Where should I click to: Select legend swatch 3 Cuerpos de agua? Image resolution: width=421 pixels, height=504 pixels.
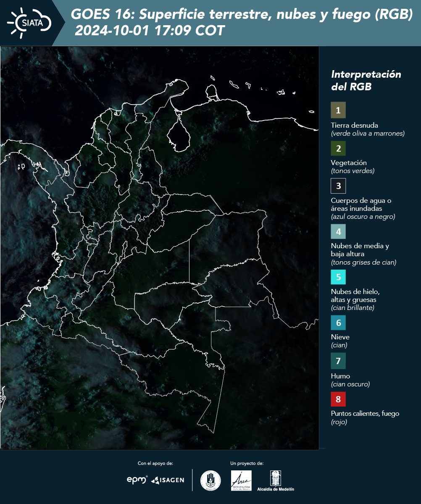click(338, 185)
